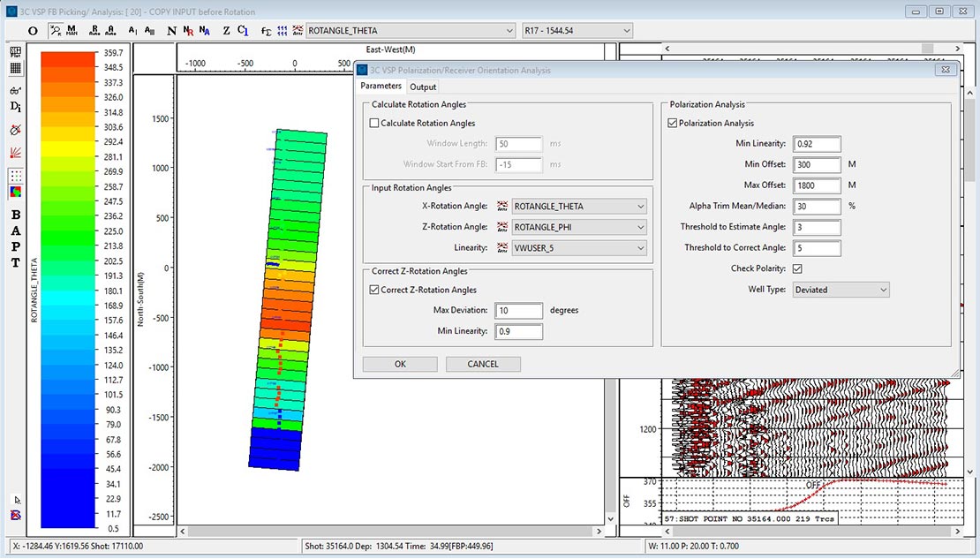Switch to the Output tab
This screenshot has width=980, height=559.
coord(423,87)
